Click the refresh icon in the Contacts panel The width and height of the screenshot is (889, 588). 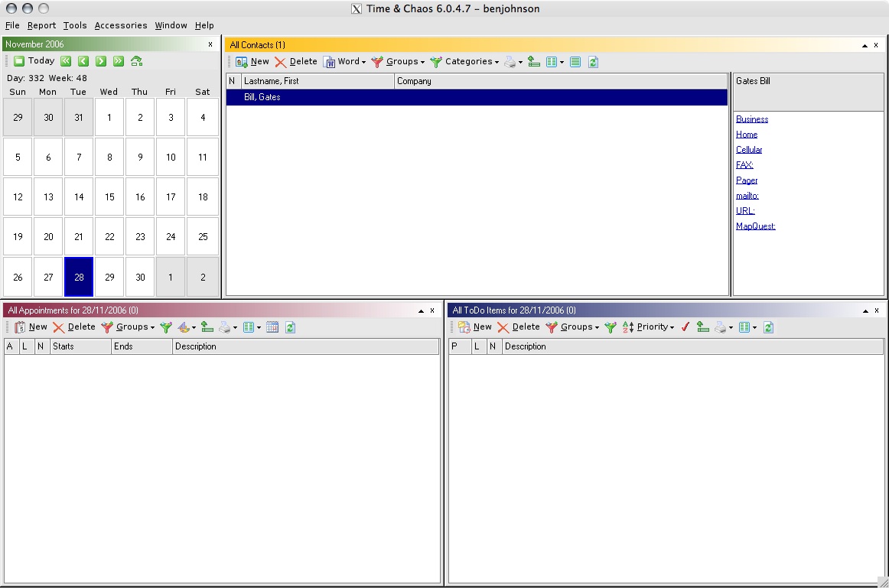593,62
